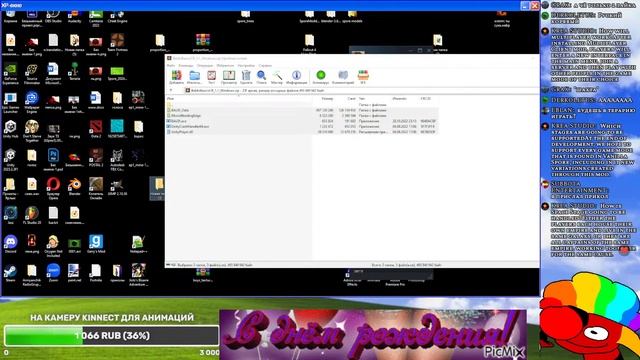The width and height of the screenshot is (640, 360).
Task: Select the Camtasia 2022 desktop icon
Action: click(96, 18)
